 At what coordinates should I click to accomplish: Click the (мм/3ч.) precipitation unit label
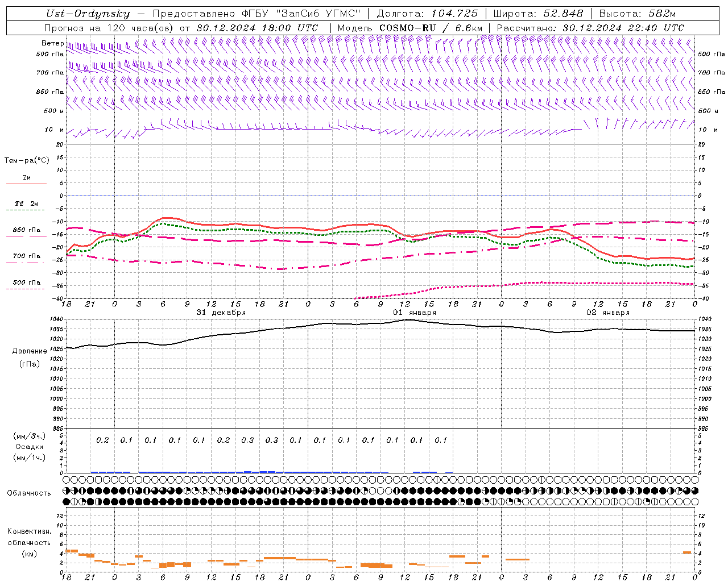[x=30, y=436]
